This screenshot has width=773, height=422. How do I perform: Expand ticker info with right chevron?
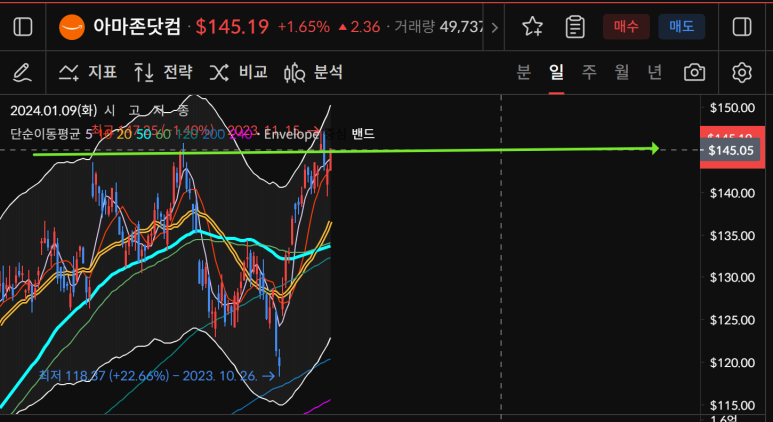coord(494,27)
